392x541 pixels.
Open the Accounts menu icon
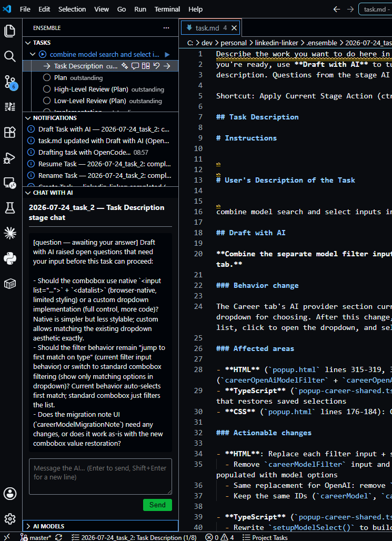(x=9, y=494)
